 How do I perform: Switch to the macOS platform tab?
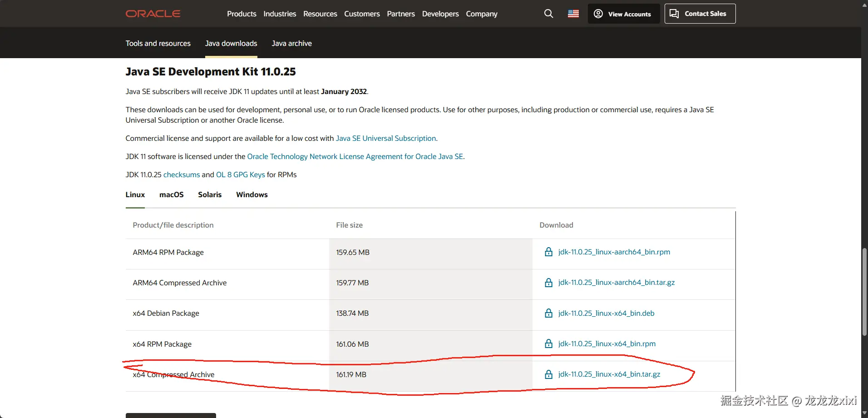point(172,194)
